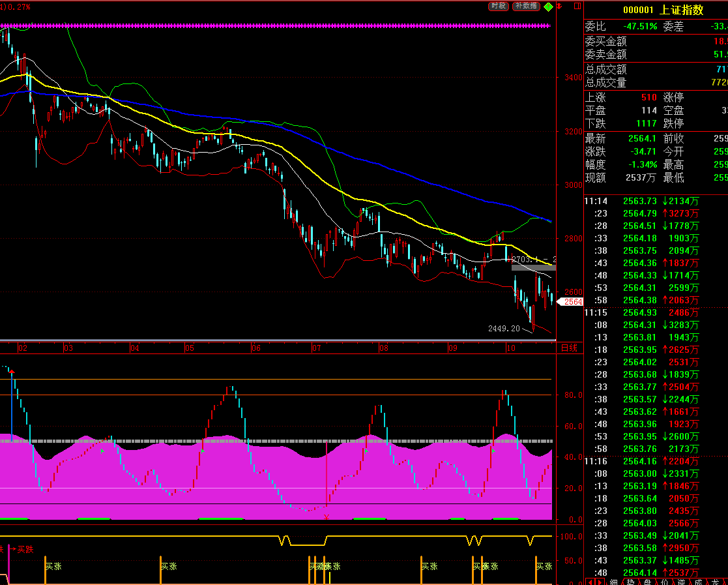Click the green diamond info icon
The width and height of the screenshot is (728, 585).
tap(548, 7)
